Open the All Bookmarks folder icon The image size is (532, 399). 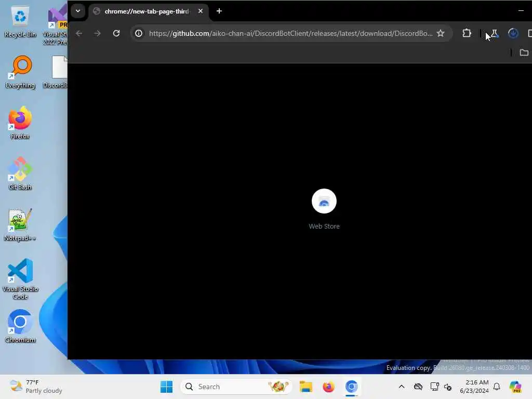coord(524,52)
